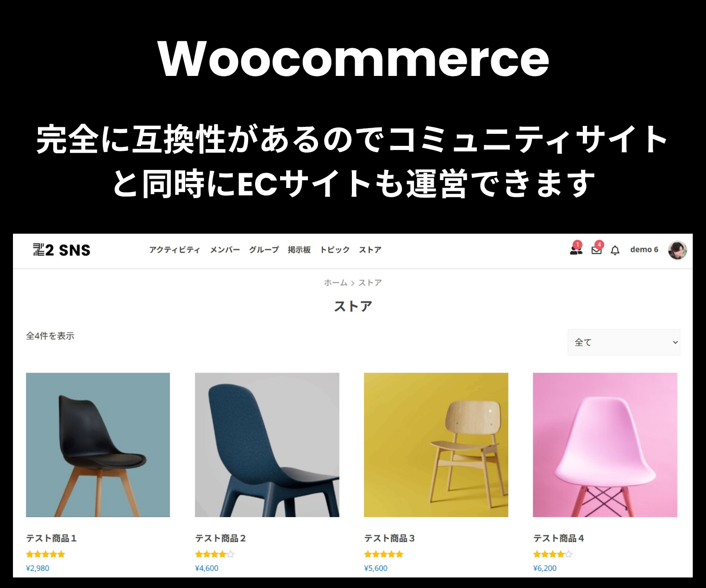706x588 pixels.
Task: Click ストア in the navigation bar
Action: tap(370, 250)
